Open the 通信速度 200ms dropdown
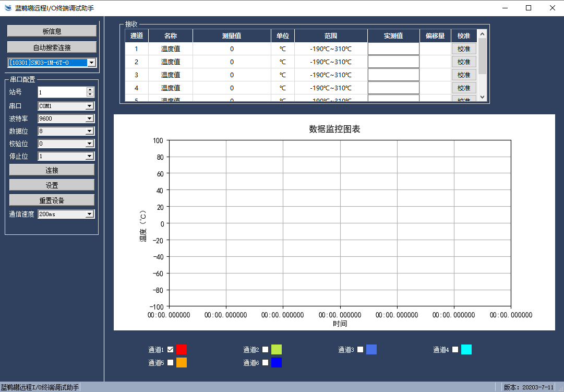The image size is (564, 392). click(89, 214)
